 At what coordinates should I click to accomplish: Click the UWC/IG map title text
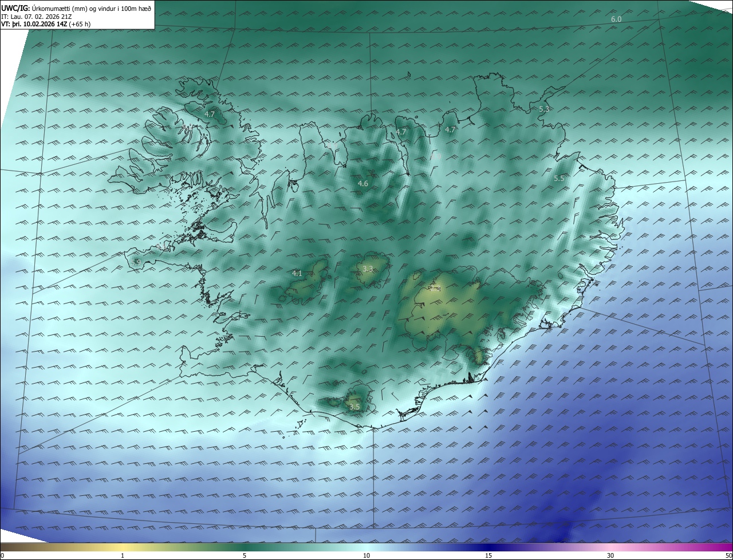pyautogui.click(x=76, y=9)
